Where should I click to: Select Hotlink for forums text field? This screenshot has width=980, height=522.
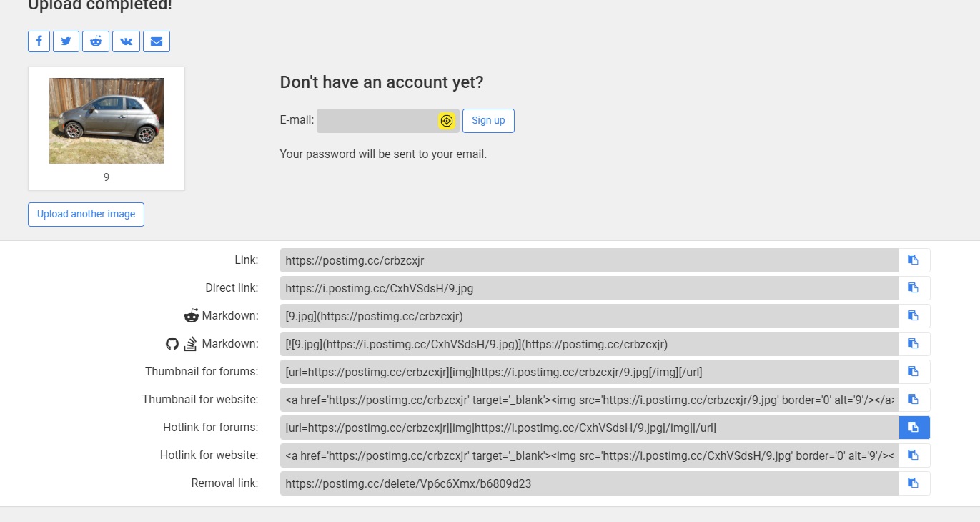pyautogui.click(x=589, y=428)
